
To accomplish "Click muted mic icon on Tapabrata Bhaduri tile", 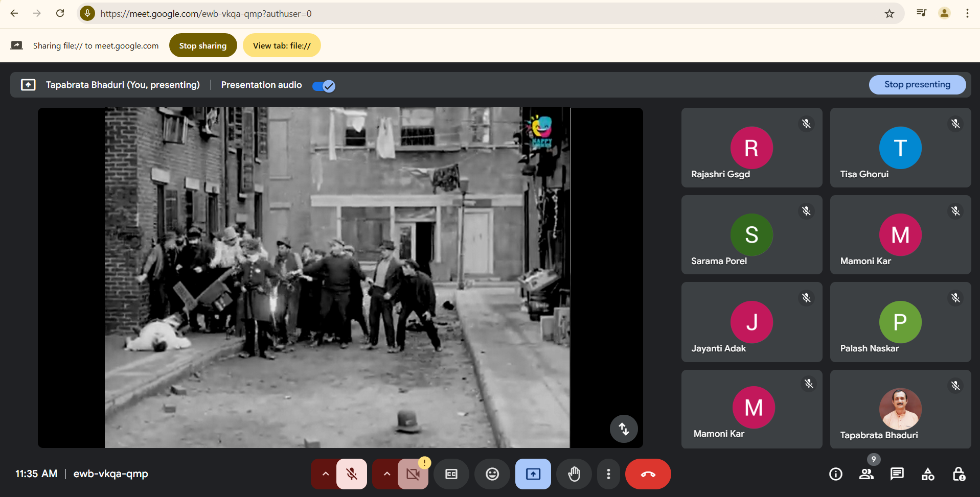I will tap(955, 386).
